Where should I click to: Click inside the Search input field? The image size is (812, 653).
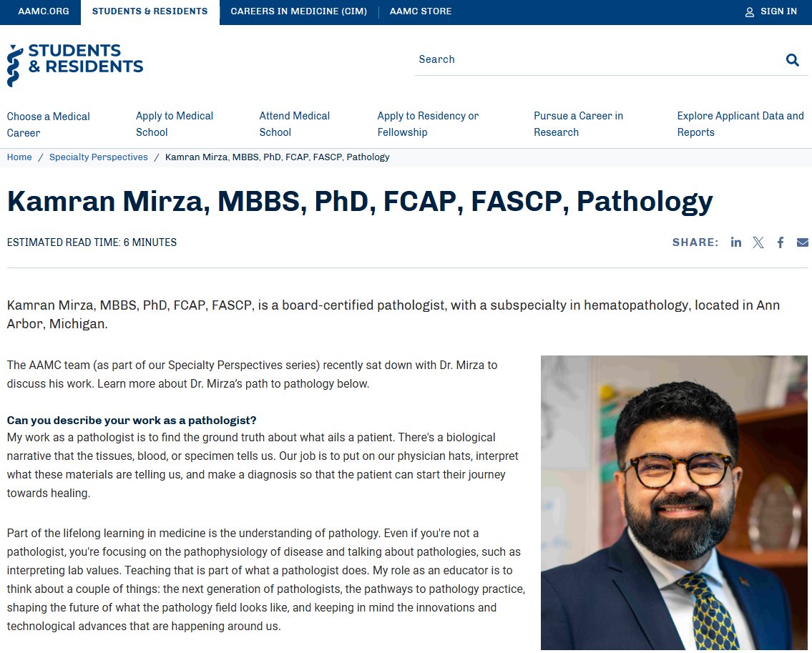(572, 59)
